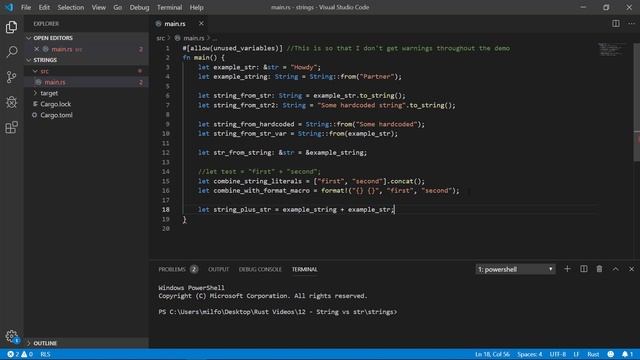
Task: Click the editor vertical scrollbar
Action: coord(636,102)
